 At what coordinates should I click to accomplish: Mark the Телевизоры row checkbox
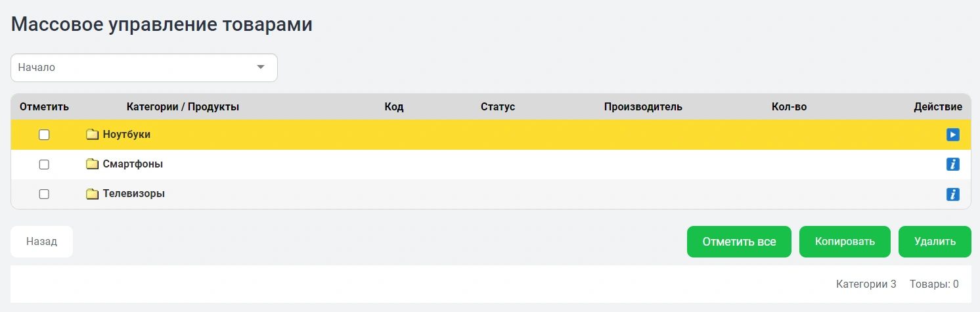coord(44,194)
